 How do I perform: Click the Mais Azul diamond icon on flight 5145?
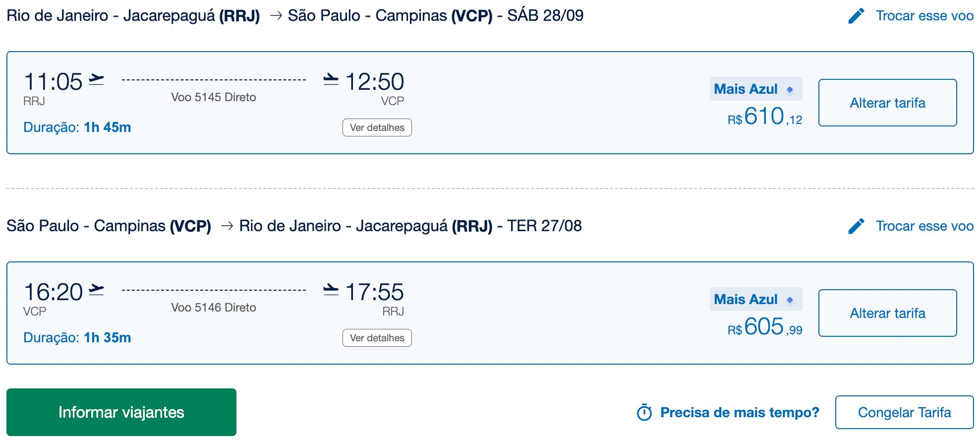[x=790, y=90]
